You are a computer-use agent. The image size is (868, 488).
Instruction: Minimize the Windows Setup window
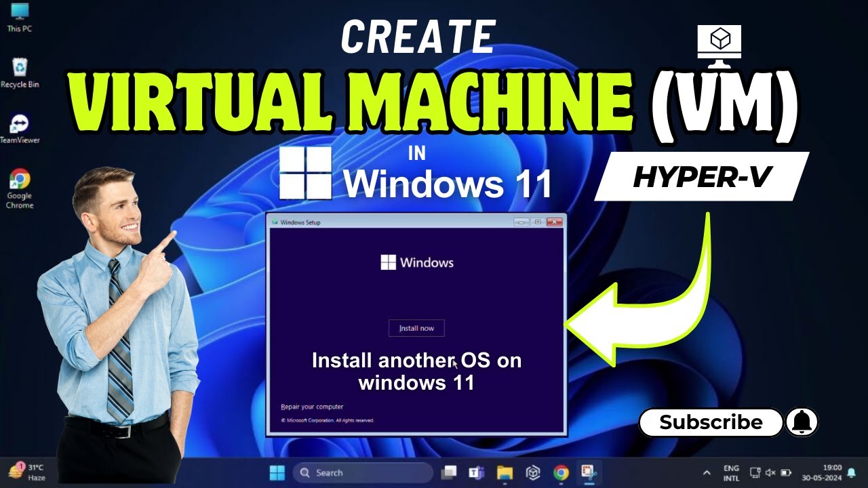click(521, 222)
